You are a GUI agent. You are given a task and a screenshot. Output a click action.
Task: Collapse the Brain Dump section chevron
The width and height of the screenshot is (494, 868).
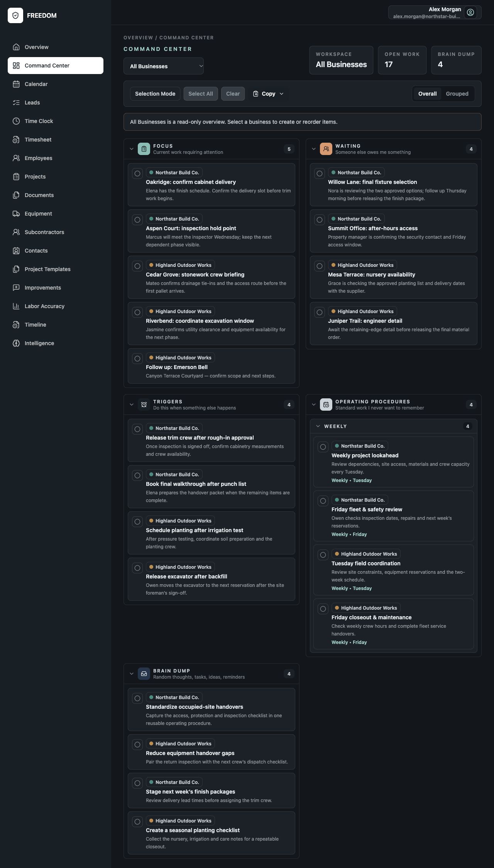(132, 674)
